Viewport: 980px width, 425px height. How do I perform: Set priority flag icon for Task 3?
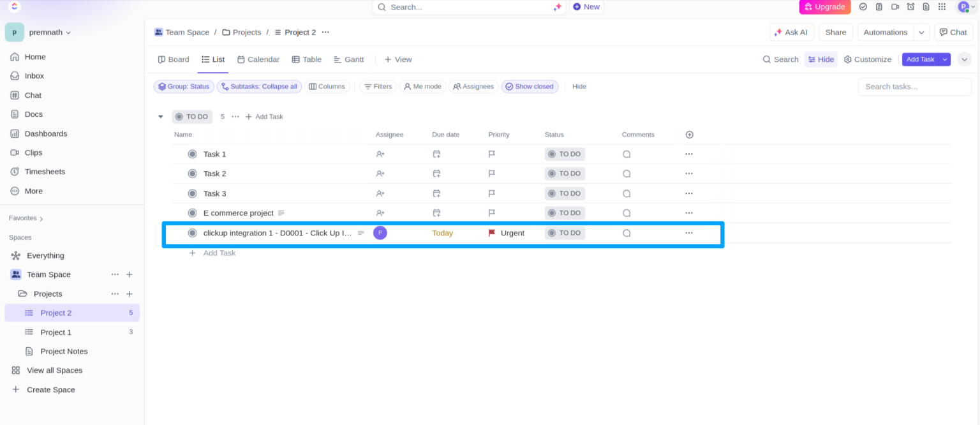pos(492,193)
